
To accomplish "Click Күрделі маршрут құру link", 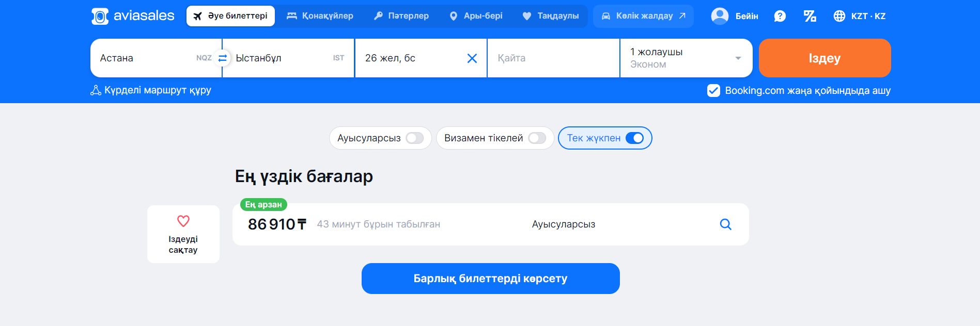I will click(x=151, y=90).
